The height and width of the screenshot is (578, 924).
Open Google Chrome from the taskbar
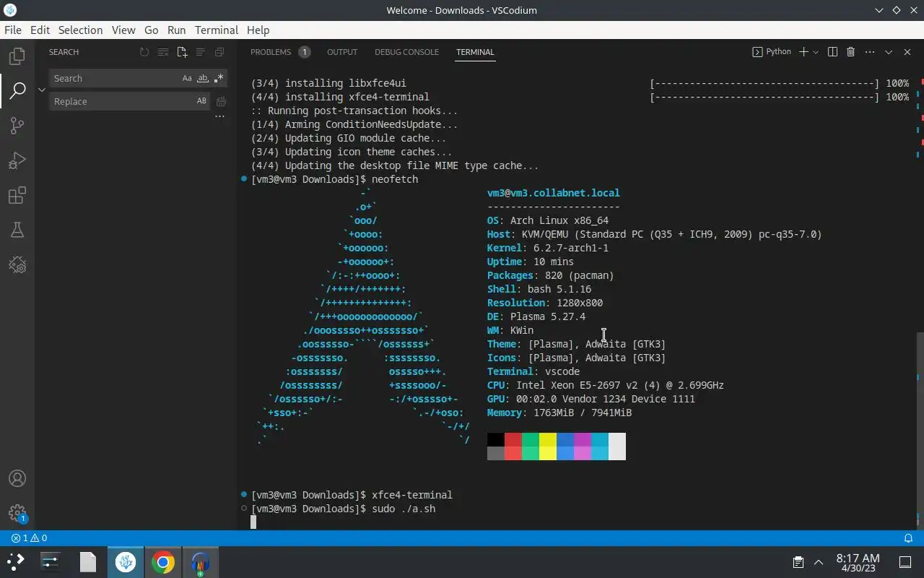(163, 562)
